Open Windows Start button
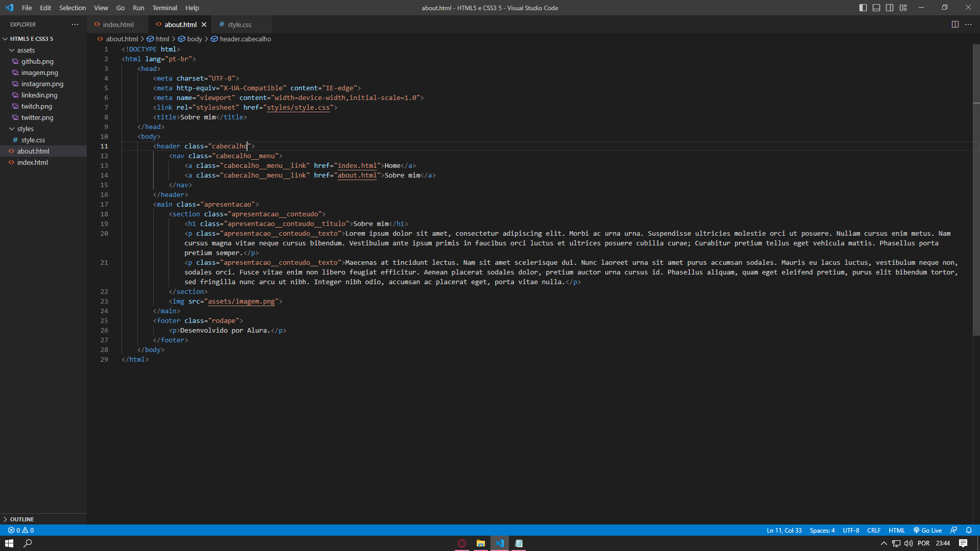The width and height of the screenshot is (980, 551). coord(9,543)
